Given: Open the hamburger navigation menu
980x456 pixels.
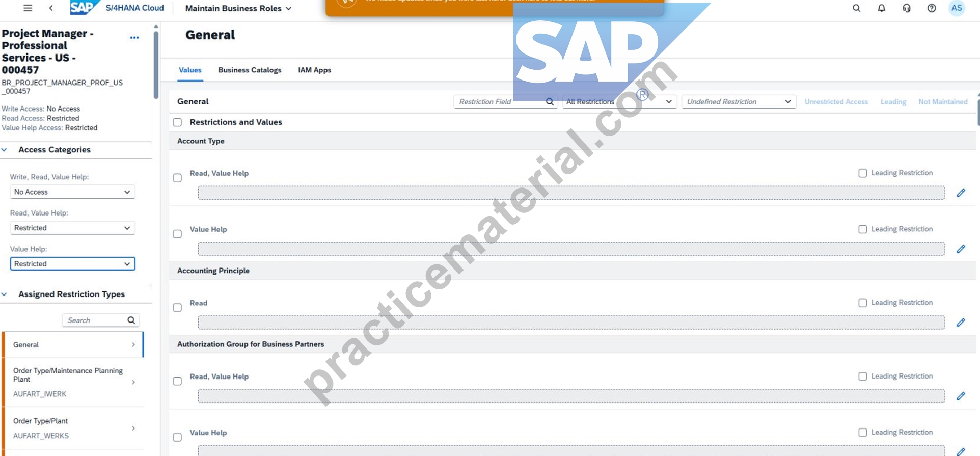Looking at the screenshot, I should click(28, 8).
